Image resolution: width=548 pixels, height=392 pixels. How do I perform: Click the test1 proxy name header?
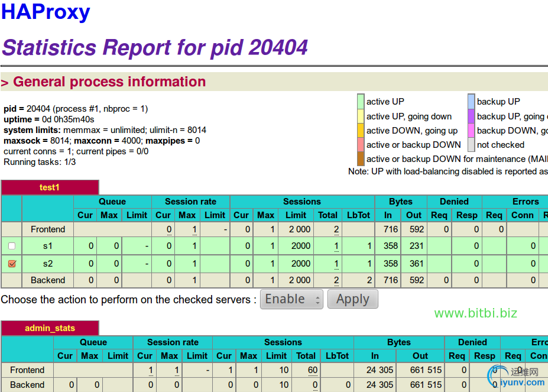(49, 187)
